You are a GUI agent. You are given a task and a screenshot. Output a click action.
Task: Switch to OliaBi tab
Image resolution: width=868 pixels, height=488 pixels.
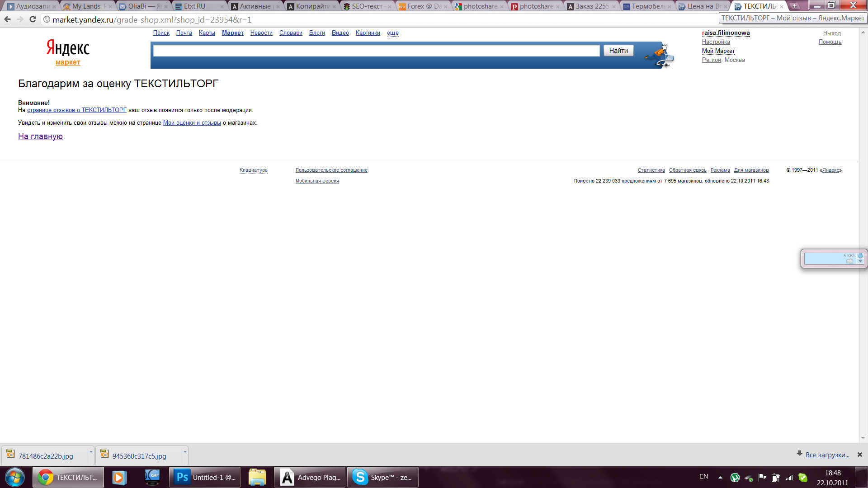144,6
